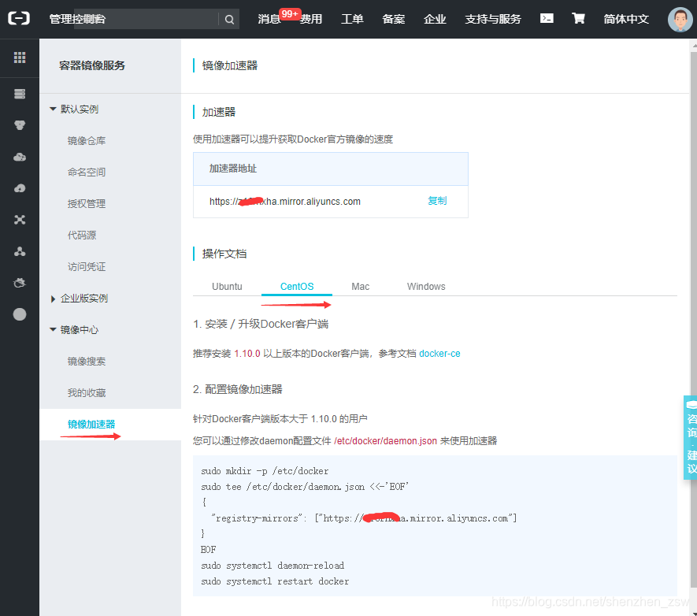This screenshot has height=616, width=697.
Task: Click the 99+ message badge
Action: 290,13
